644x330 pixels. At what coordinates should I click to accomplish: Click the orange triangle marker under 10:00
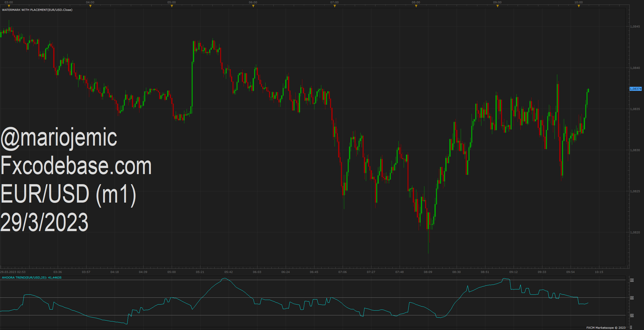pyautogui.click(x=579, y=6)
